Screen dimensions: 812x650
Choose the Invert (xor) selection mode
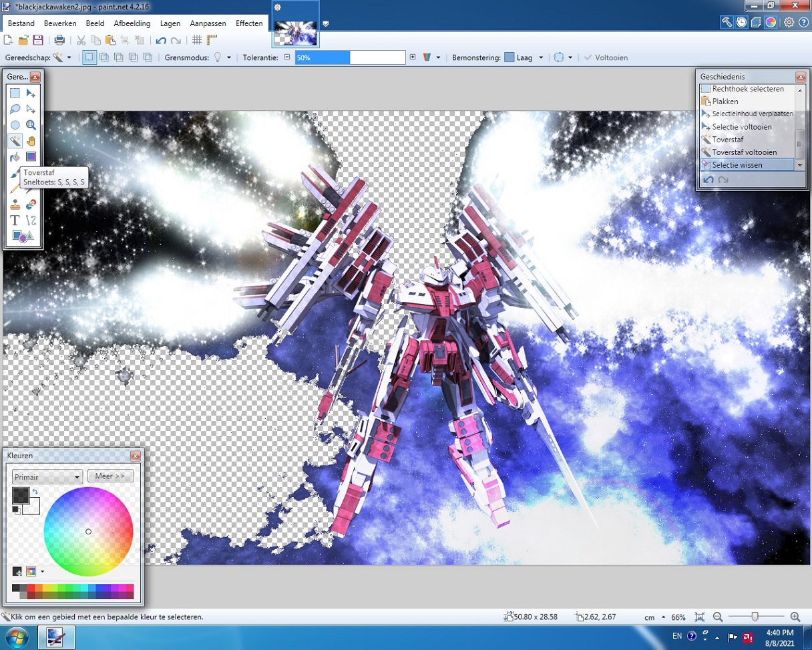(148, 57)
